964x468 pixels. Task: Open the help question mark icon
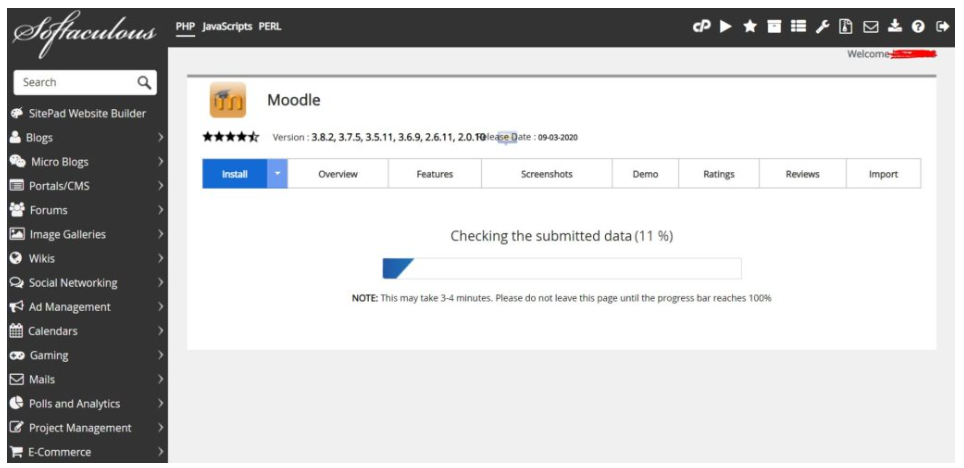tap(919, 26)
